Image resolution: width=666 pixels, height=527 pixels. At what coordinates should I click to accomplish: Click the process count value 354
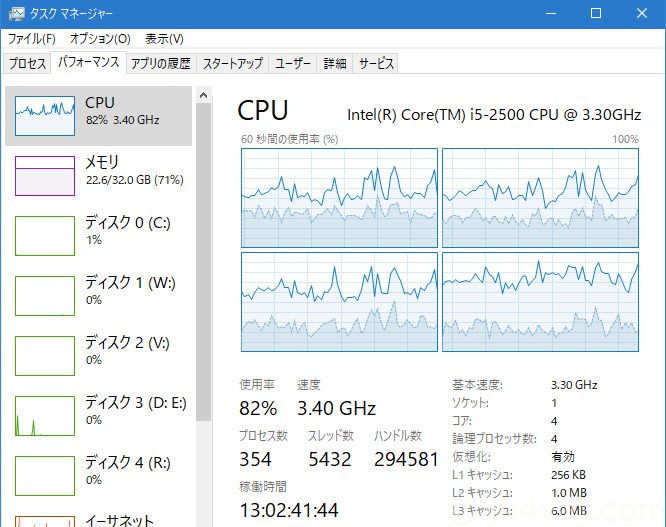(255, 459)
